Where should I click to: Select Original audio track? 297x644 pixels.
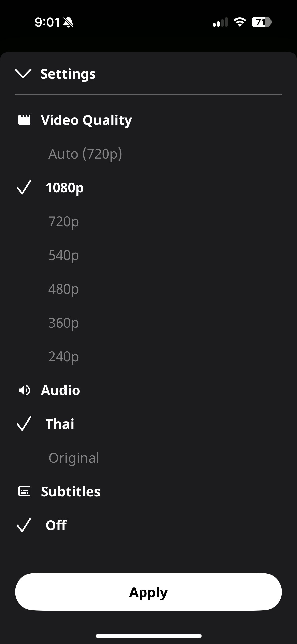74,458
